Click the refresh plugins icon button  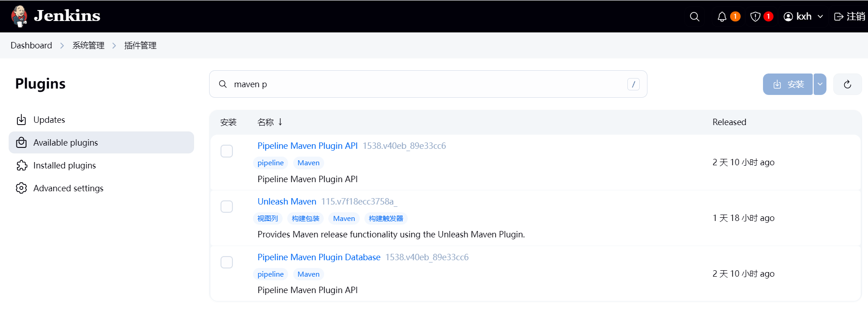(847, 84)
